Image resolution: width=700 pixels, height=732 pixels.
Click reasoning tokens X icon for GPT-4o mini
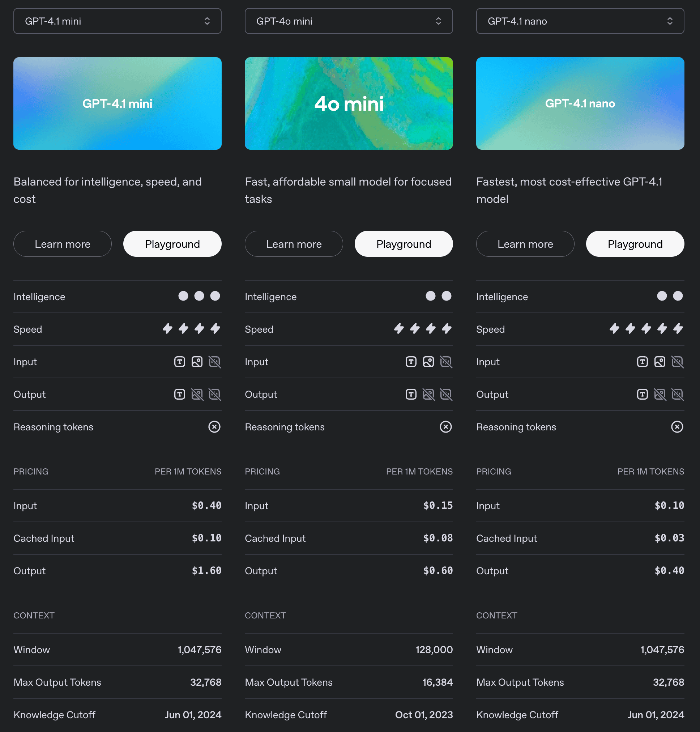pos(445,427)
